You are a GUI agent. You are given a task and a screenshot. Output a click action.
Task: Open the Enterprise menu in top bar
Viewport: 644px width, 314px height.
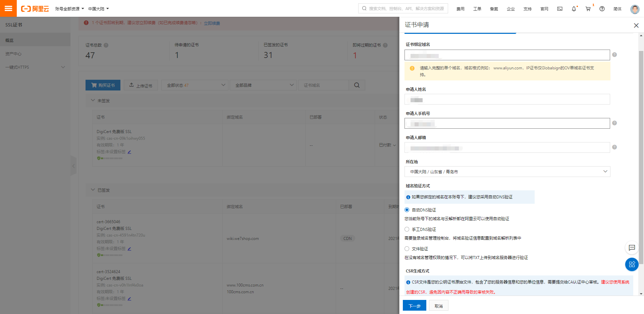511,9
